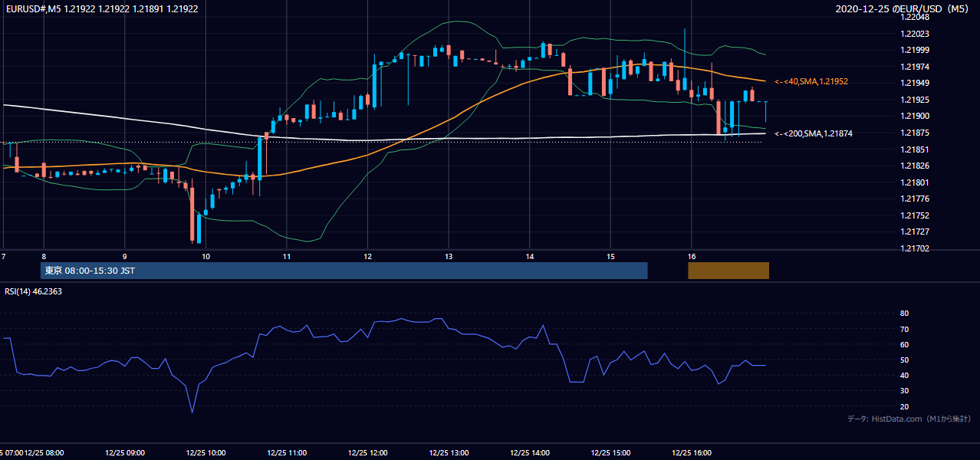Click the RSI 80 level label
This screenshot has width=980, height=460.
(x=905, y=314)
